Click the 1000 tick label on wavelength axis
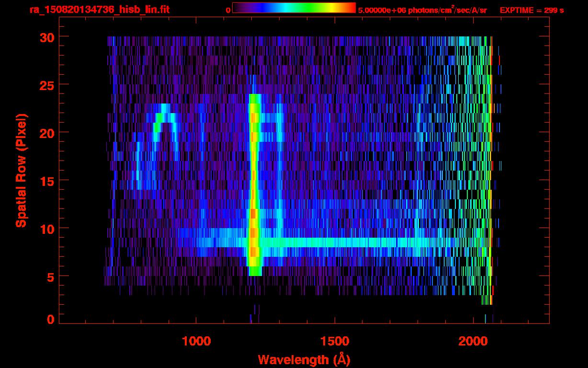588x368 pixels. (x=197, y=341)
